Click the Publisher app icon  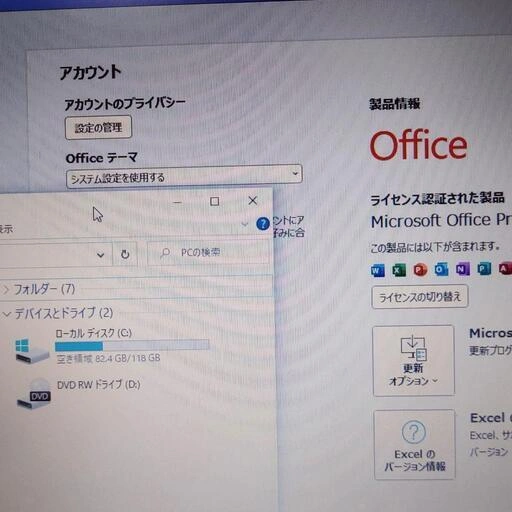point(484,269)
